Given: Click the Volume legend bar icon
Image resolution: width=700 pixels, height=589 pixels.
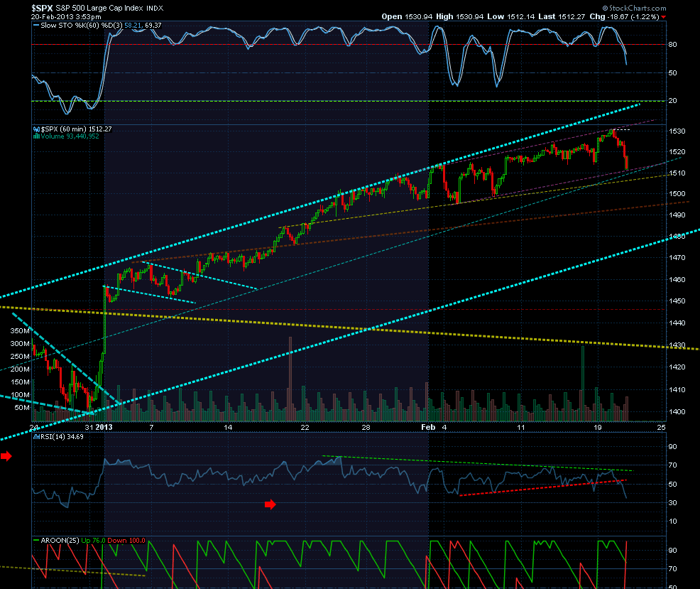Looking at the screenshot, I should click(x=37, y=136).
